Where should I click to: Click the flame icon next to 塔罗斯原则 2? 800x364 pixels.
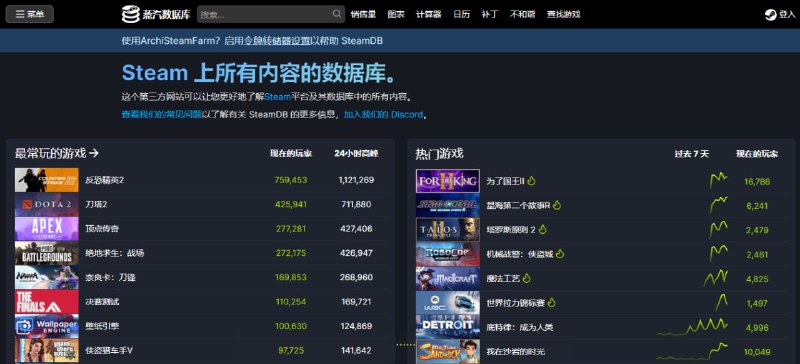[543, 230]
